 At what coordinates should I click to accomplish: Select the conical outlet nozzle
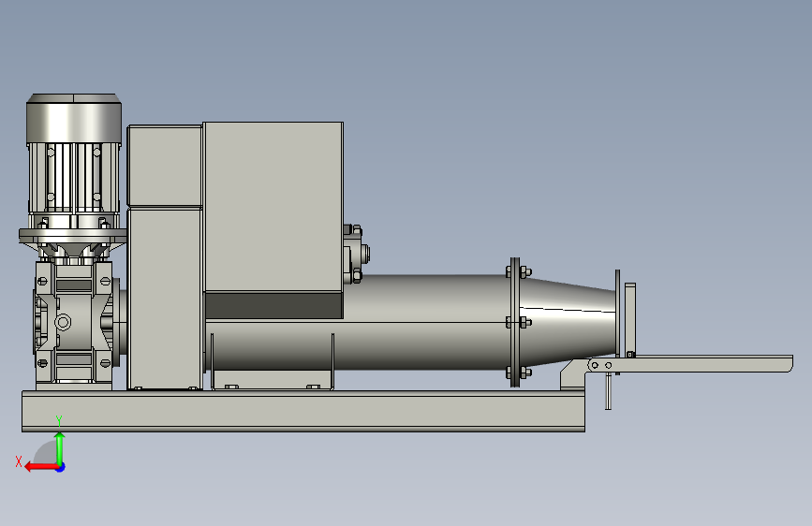click(x=568, y=322)
